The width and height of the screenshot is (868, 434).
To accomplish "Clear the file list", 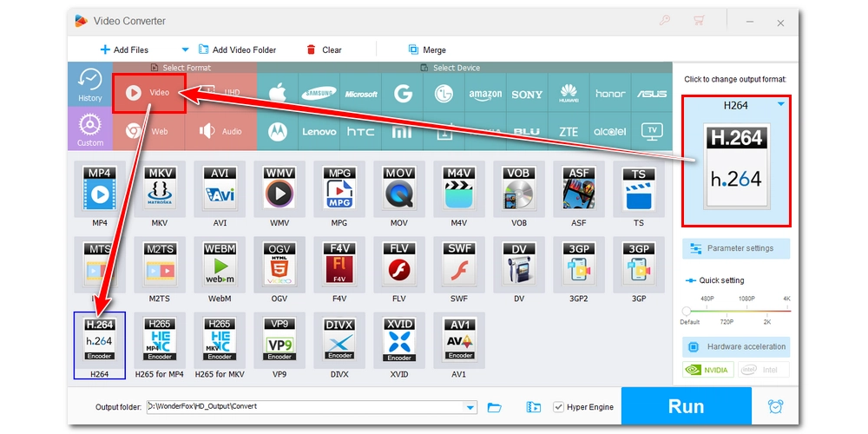I will click(x=324, y=49).
